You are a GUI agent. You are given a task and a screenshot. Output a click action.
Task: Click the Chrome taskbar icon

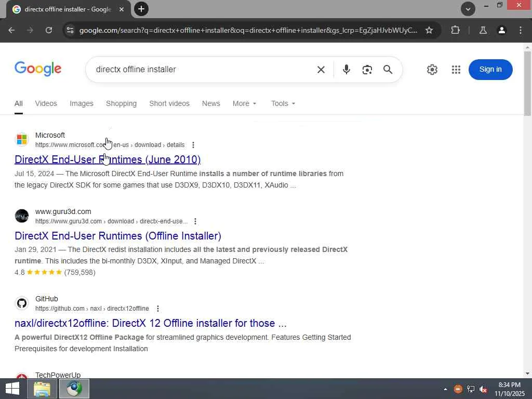pos(74,389)
